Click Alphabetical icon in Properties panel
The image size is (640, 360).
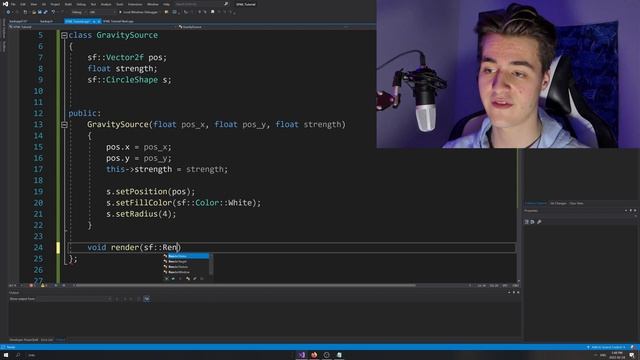tap(532, 222)
